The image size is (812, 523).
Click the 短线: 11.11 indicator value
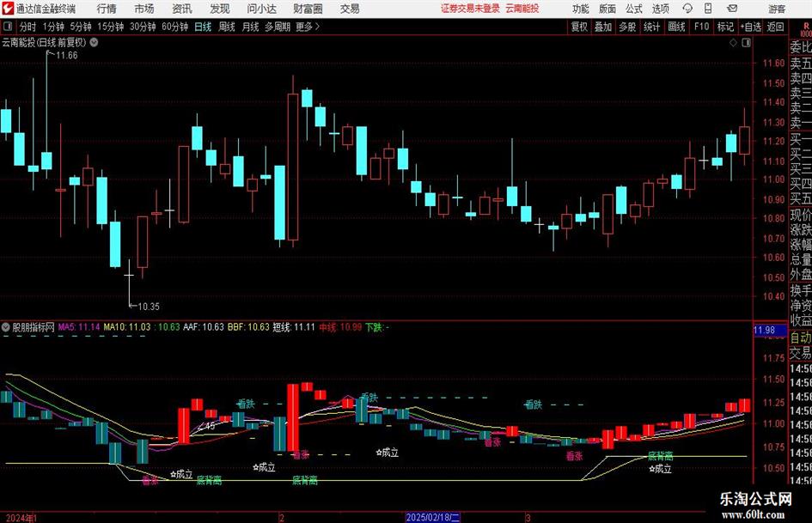coord(294,326)
